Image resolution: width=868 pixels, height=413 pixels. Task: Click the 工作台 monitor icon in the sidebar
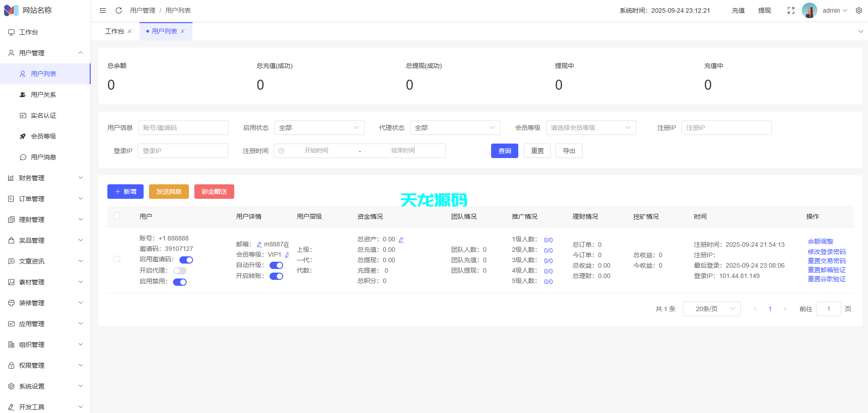(11, 32)
